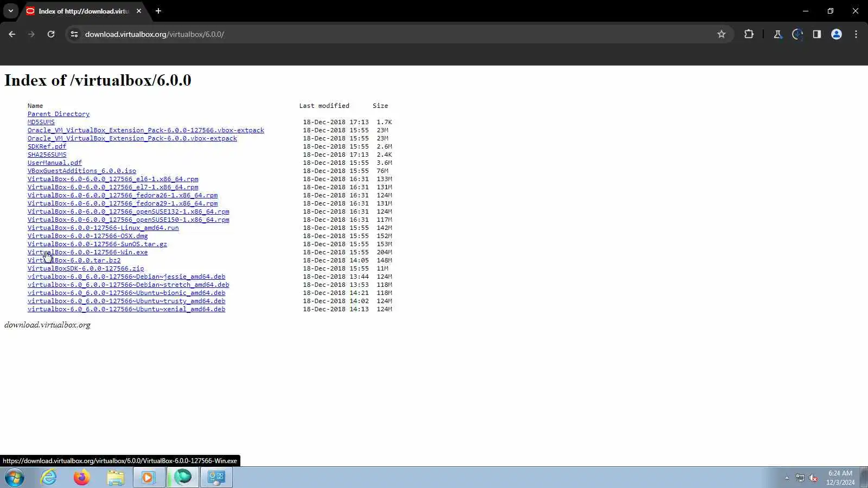This screenshot has width=868, height=488.
Task: Download the fedora29 rpm package
Action: pos(123,203)
